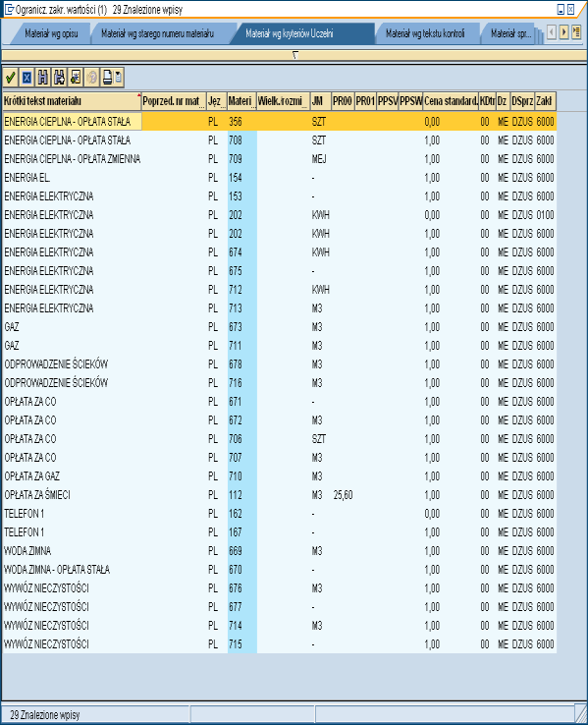Image resolution: width=588 pixels, height=725 pixels.
Task: Switch to Materiał wg opisu tab
Action: coord(51,33)
